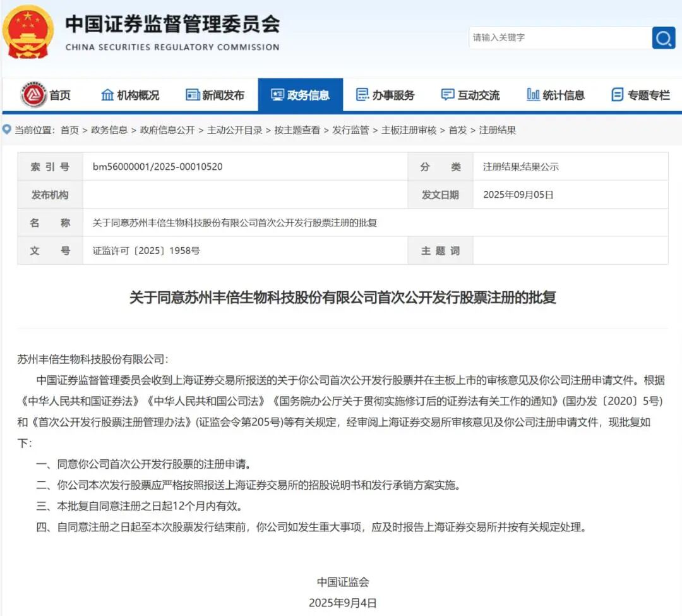Image resolution: width=682 pixels, height=616 pixels.
Task: Click the 发布机构 label cell
Action: point(50,195)
